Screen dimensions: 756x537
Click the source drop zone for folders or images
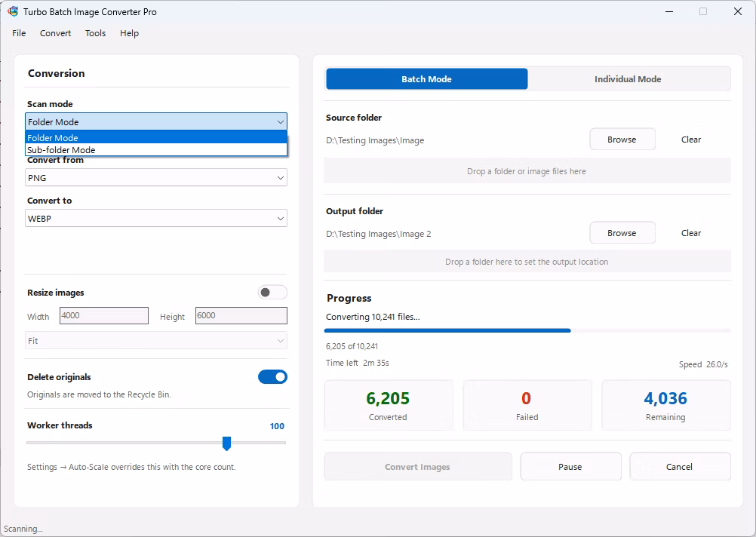[x=527, y=171]
